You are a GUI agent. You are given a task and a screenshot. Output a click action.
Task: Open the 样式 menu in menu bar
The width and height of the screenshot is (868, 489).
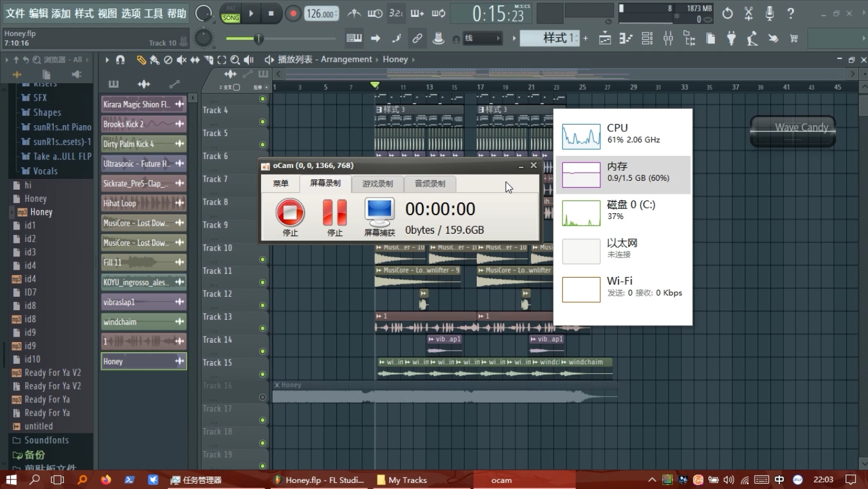point(84,13)
